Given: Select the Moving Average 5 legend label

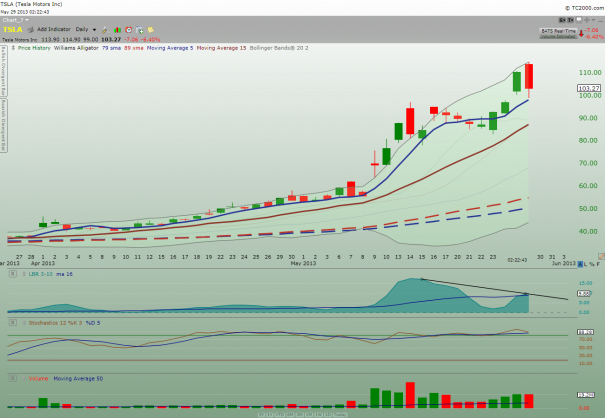Looking at the screenshot, I should tap(170, 48).
